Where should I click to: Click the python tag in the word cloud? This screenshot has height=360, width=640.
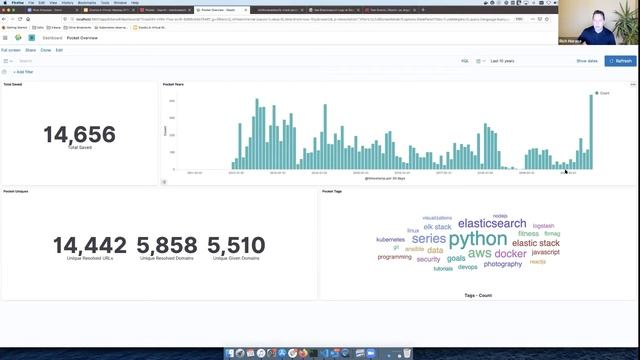point(478,240)
